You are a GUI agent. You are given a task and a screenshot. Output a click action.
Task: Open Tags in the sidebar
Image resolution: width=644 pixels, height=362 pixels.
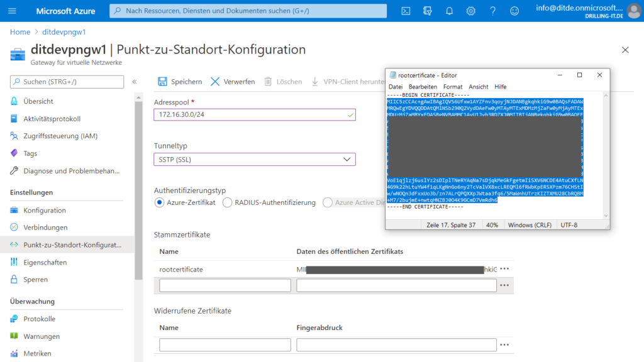[30, 153]
